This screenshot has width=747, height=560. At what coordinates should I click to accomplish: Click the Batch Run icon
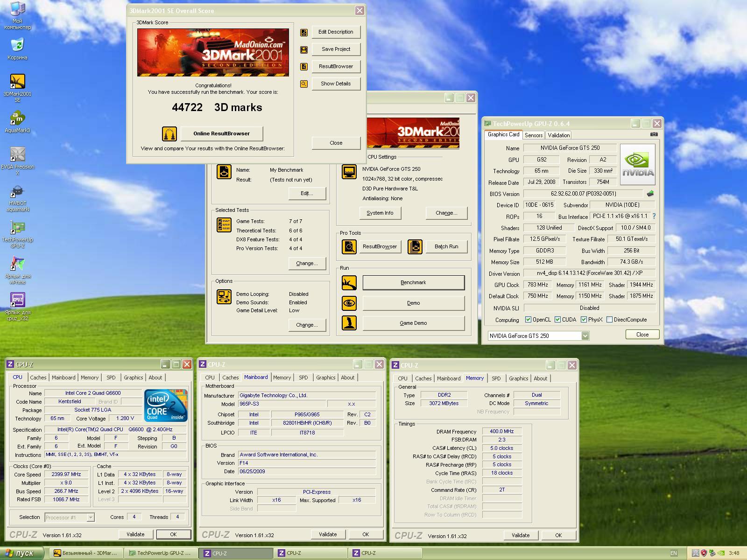coord(415,246)
